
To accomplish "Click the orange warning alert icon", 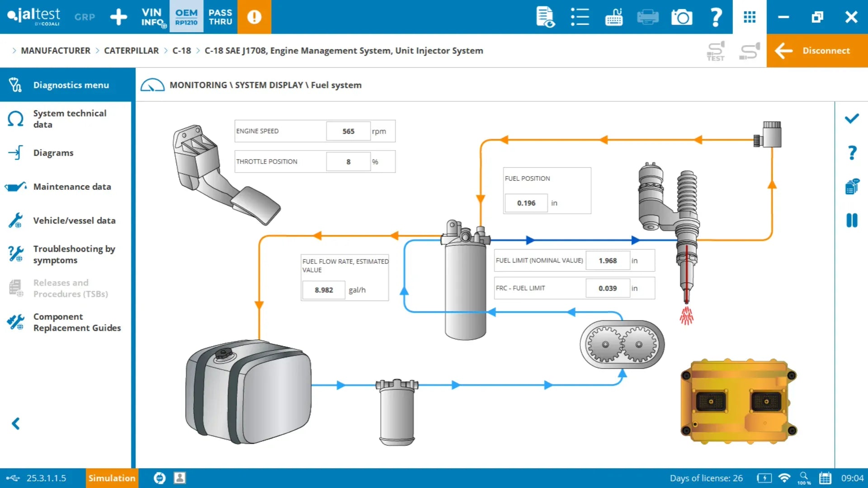I will tap(254, 17).
